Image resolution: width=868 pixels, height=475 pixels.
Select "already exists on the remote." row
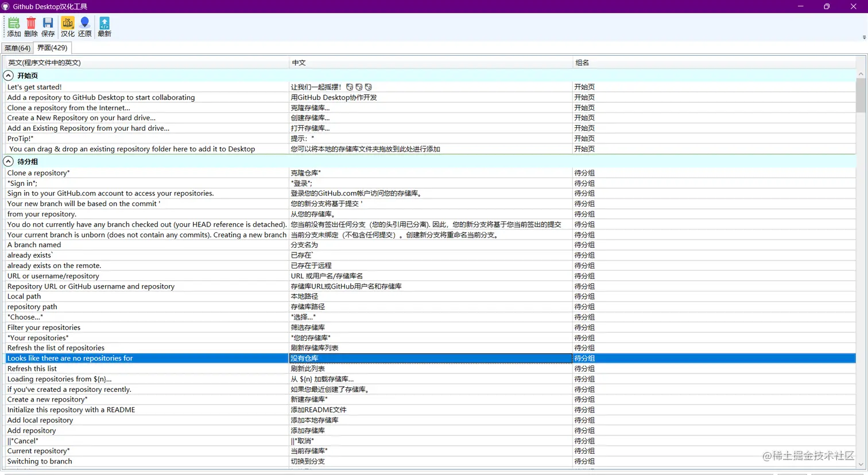431,266
